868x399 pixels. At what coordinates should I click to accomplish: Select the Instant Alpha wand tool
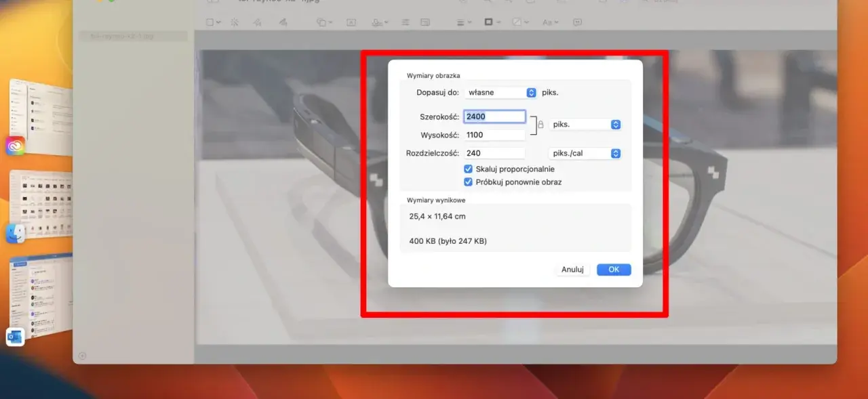point(235,22)
